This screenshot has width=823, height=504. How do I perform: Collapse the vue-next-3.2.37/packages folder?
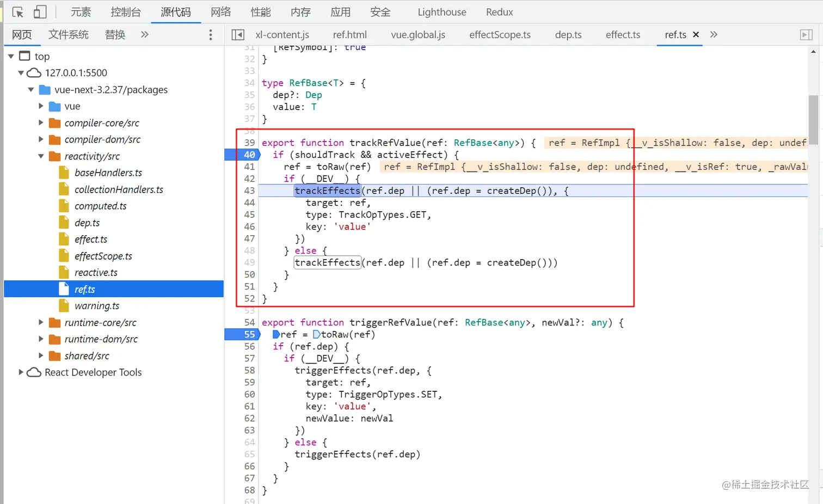click(31, 90)
